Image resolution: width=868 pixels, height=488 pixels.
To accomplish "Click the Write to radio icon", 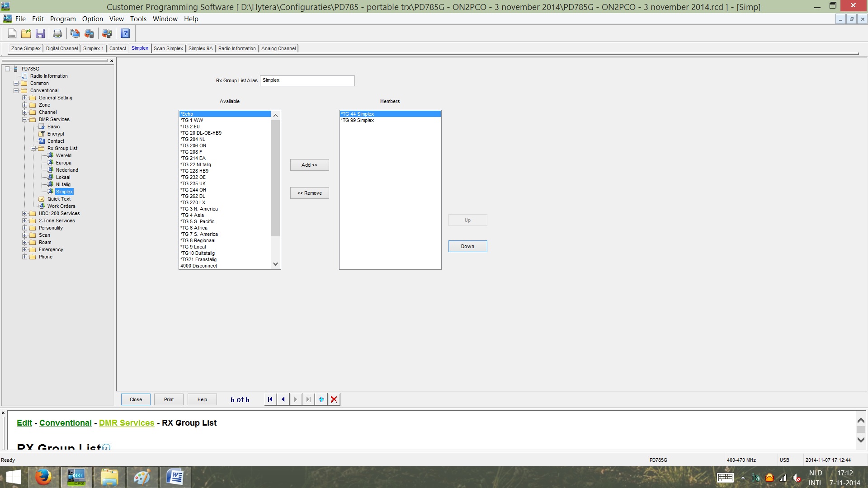I will click(89, 33).
